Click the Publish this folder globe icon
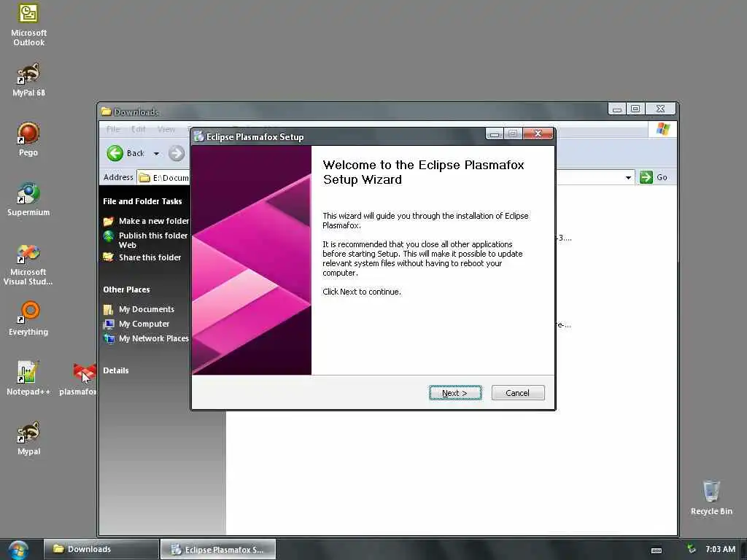This screenshot has height=560, width=747. pyautogui.click(x=109, y=236)
